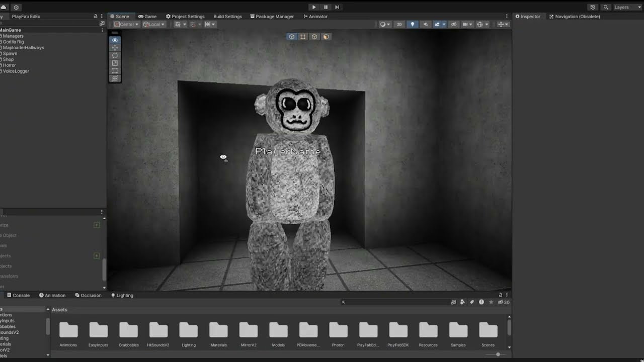644x362 pixels.
Task: Open the global search magnifier icon
Action: click(x=606, y=7)
